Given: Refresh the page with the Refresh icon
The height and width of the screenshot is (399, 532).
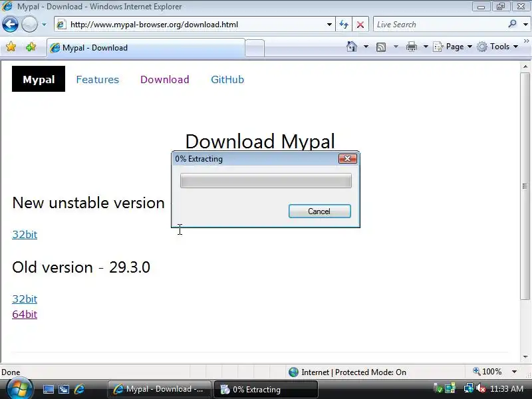Looking at the screenshot, I should pyautogui.click(x=344, y=25).
